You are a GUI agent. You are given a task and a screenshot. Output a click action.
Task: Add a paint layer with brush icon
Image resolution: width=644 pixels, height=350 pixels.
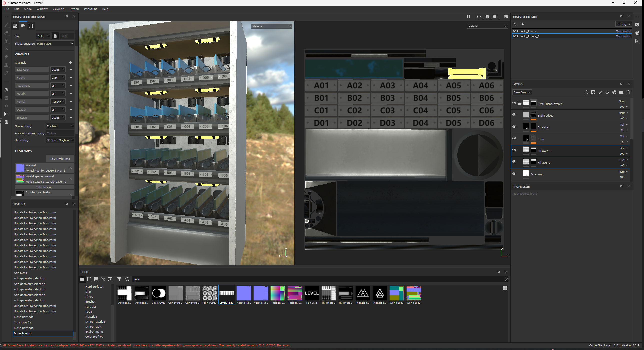pyautogui.click(x=600, y=92)
